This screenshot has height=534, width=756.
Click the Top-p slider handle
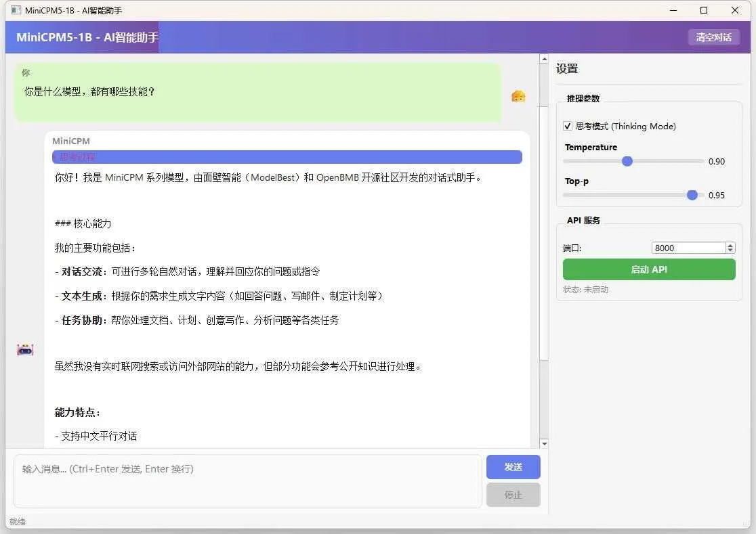tap(692, 195)
